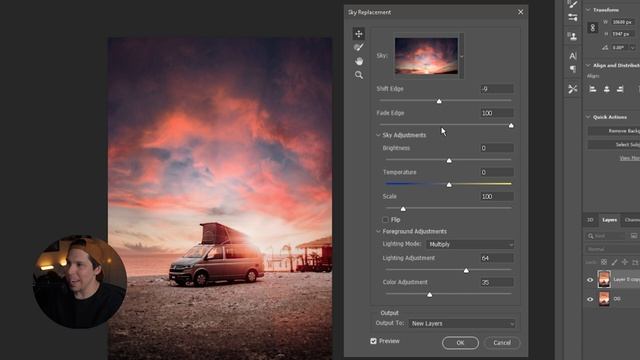Open the Tool Presets panel icon

tap(573, 89)
